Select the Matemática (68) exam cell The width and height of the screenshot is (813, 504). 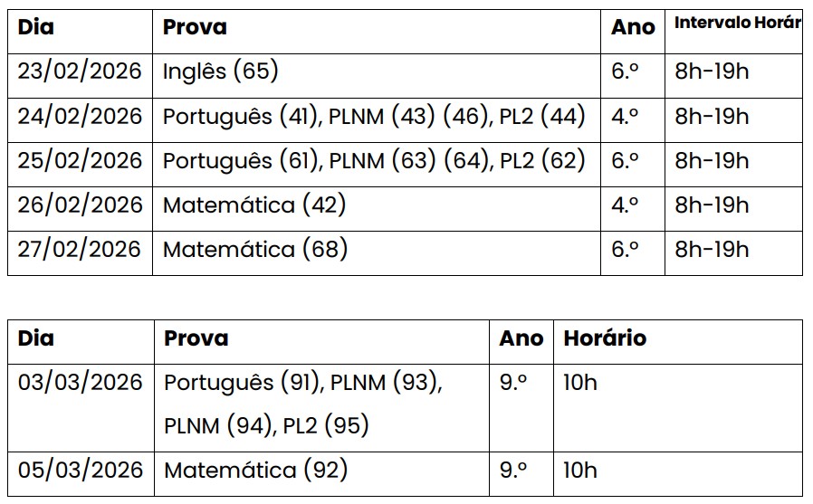(255, 250)
